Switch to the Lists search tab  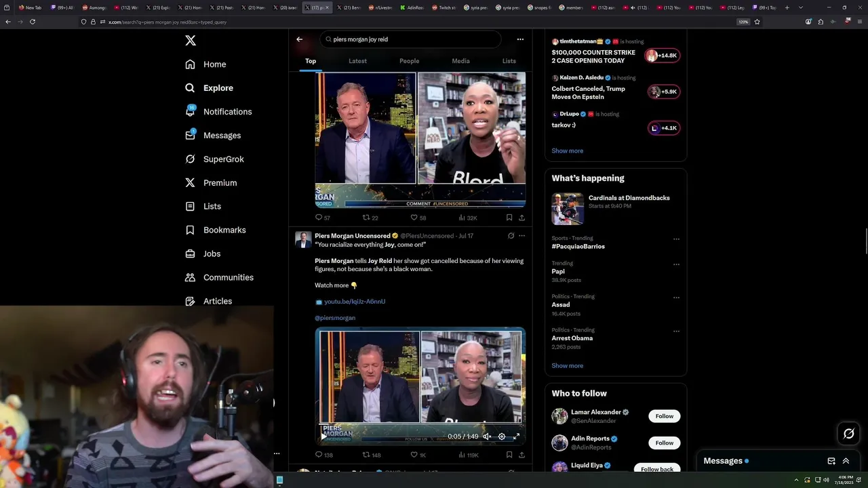coord(509,61)
